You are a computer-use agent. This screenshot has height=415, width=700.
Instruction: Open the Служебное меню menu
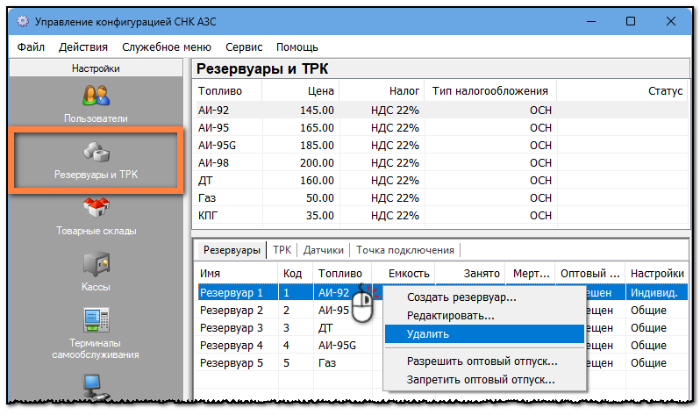167,47
